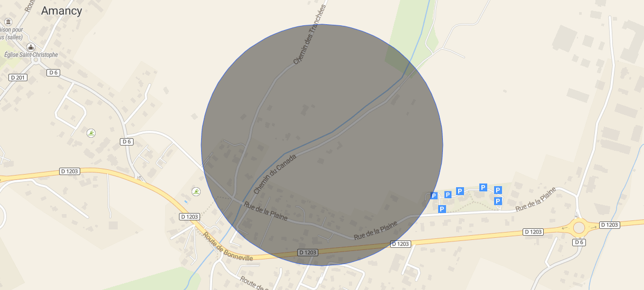The image size is (644, 290).
Task: Click the Chemin du Canada street label
Action: pos(275,173)
